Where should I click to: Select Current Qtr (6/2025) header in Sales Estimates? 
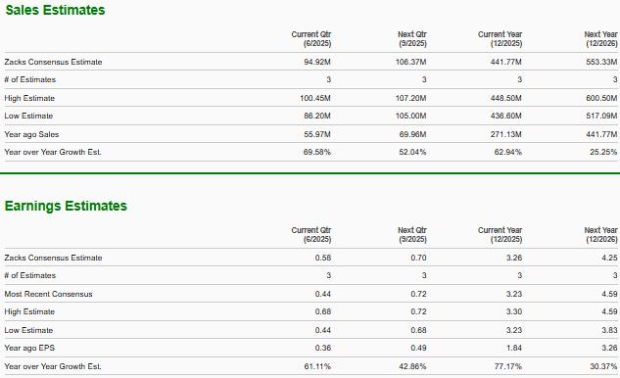(x=311, y=39)
